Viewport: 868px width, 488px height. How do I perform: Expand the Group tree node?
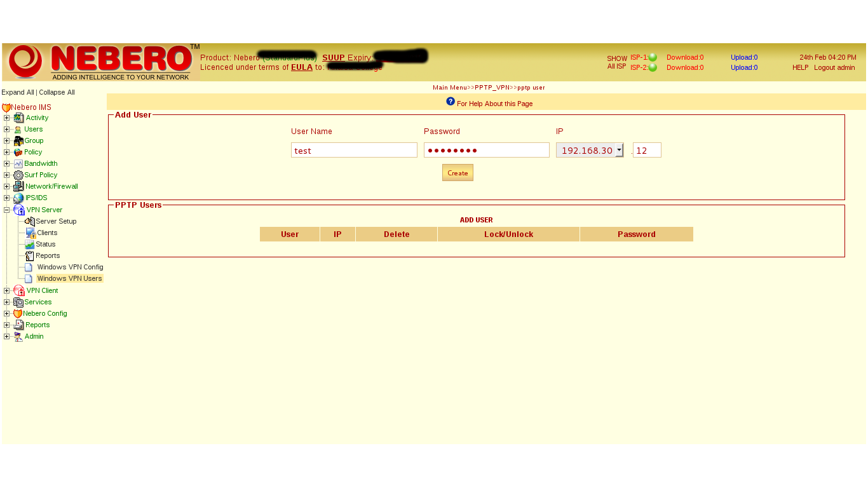(x=7, y=141)
